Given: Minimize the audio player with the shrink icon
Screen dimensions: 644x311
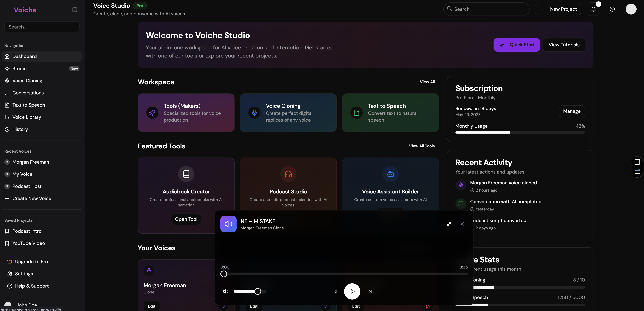Looking at the screenshot, I should coord(449,224).
